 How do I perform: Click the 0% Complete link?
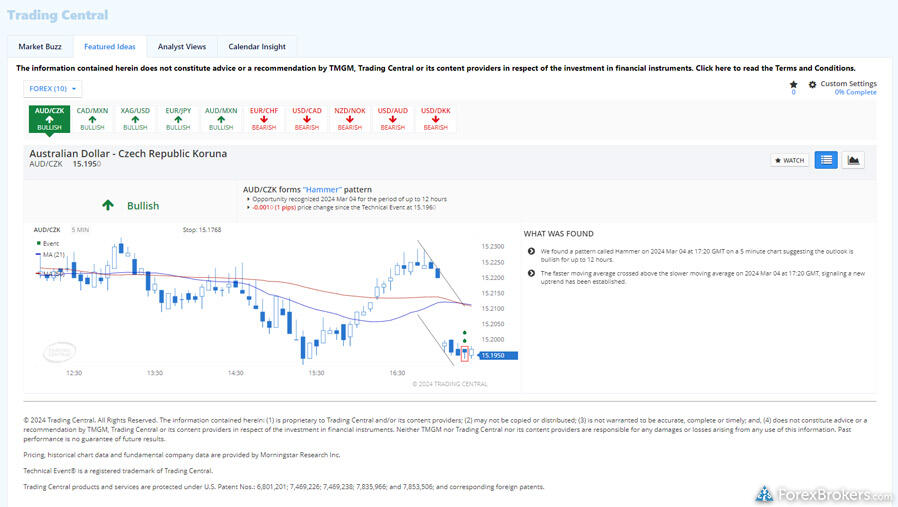(855, 92)
